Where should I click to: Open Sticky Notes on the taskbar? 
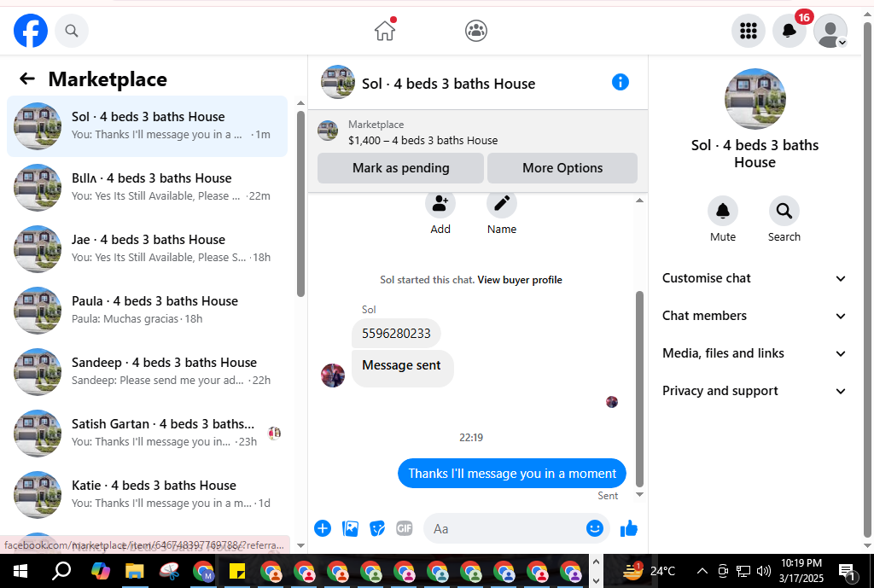click(237, 571)
